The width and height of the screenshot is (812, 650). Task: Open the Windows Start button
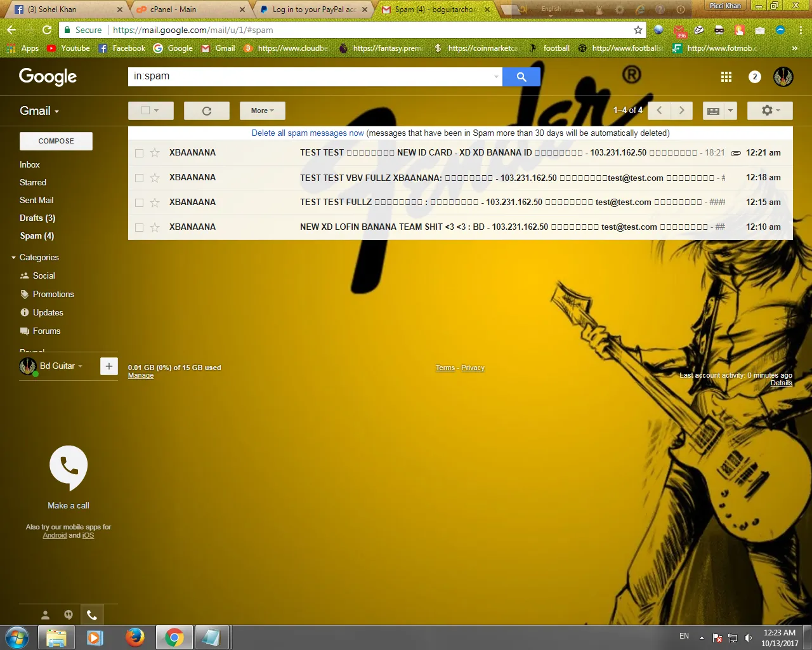(x=17, y=637)
